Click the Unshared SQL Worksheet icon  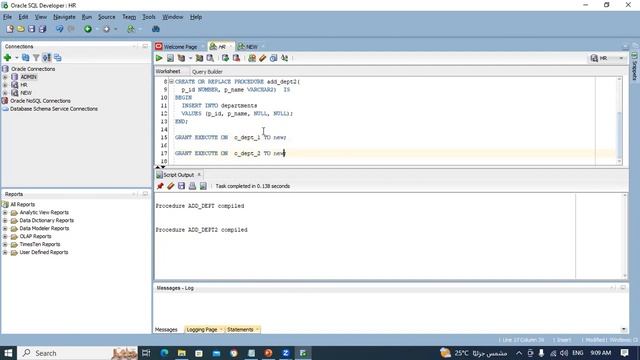[252, 58]
